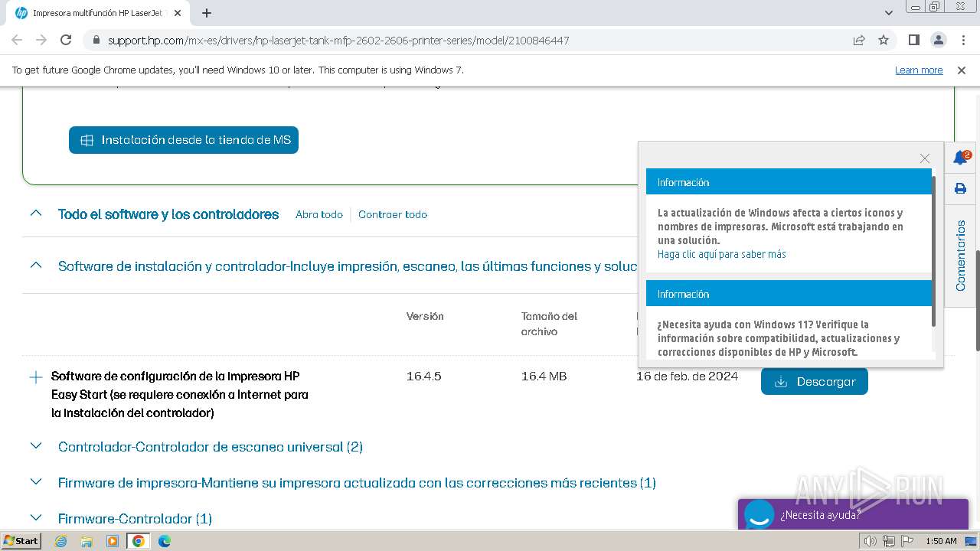This screenshot has height=551, width=980.
Task: Open the tab search dropdown arrow
Action: click(x=889, y=13)
